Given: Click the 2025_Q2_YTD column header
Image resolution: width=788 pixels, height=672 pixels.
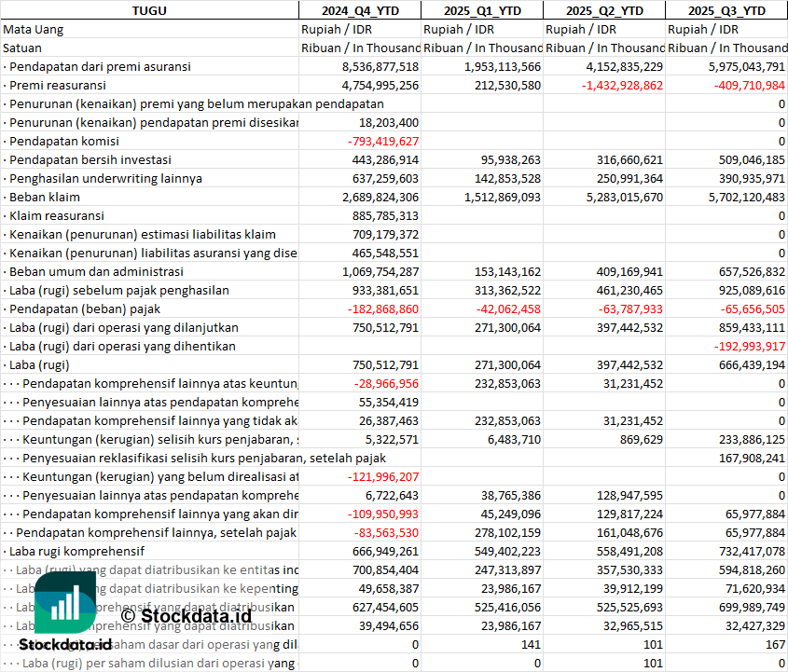Looking at the screenshot, I should (x=603, y=10).
